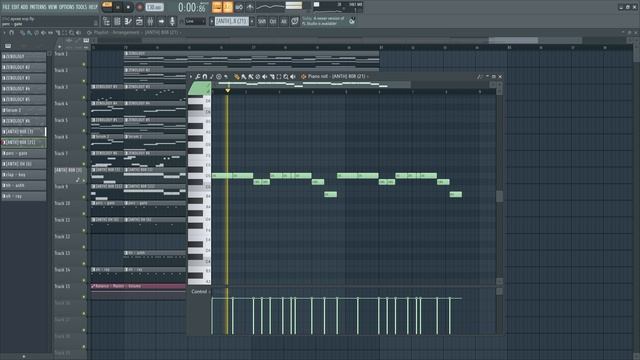Mute Track 7 with its green dot
Screen dimensions: 640x360
(x=84, y=164)
